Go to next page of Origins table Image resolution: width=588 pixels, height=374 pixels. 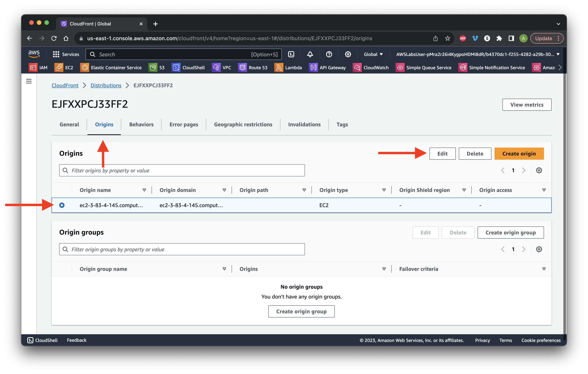(x=524, y=170)
